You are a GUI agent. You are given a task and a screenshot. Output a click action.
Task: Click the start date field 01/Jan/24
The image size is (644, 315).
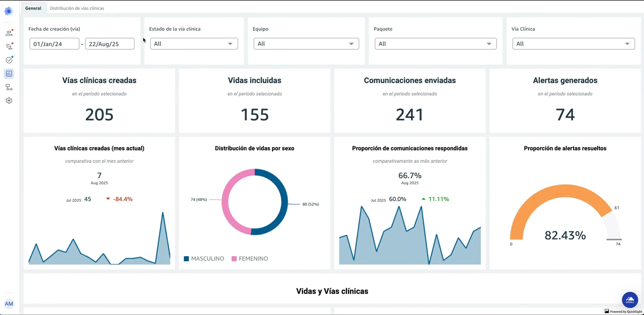click(x=54, y=44)
